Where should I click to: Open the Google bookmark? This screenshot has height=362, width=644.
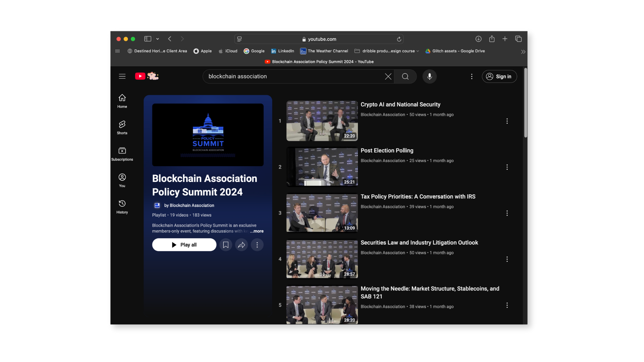(254, 51)
